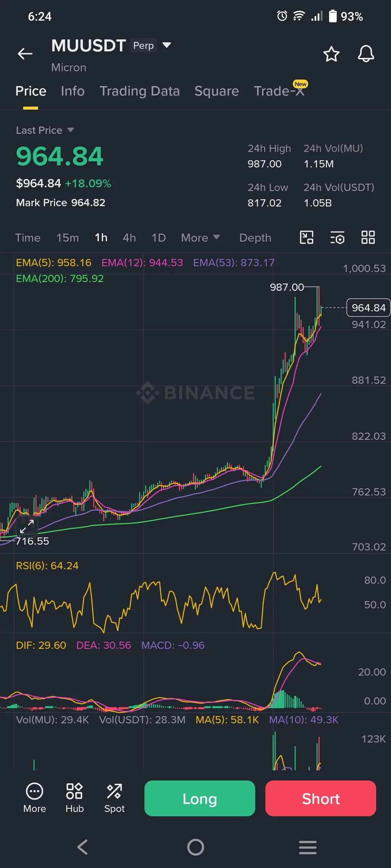The image size is (391, 868).
Task: Tap the 24h Vol(MU) value 1.15M
Action: tap(319, 164)
